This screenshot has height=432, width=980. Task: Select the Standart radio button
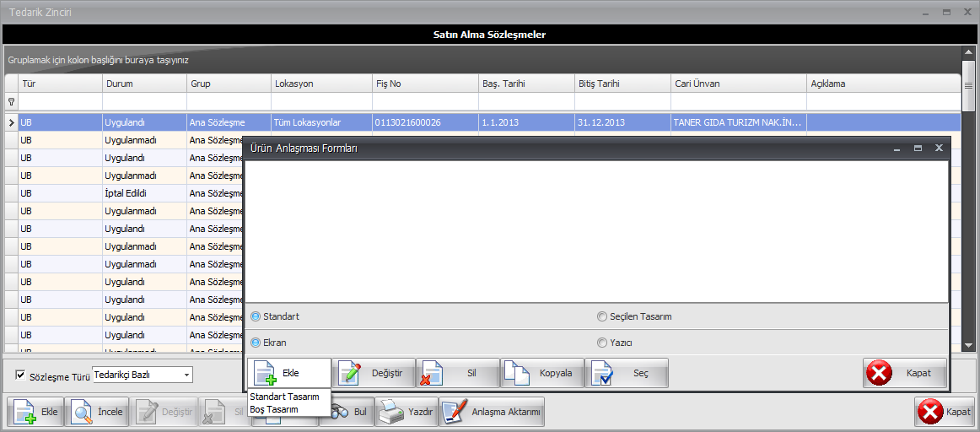coord(256,317)
